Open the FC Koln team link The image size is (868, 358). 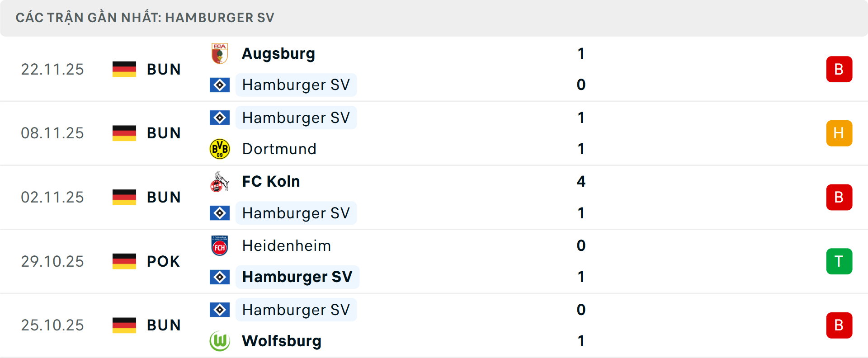tap(271, 182)
